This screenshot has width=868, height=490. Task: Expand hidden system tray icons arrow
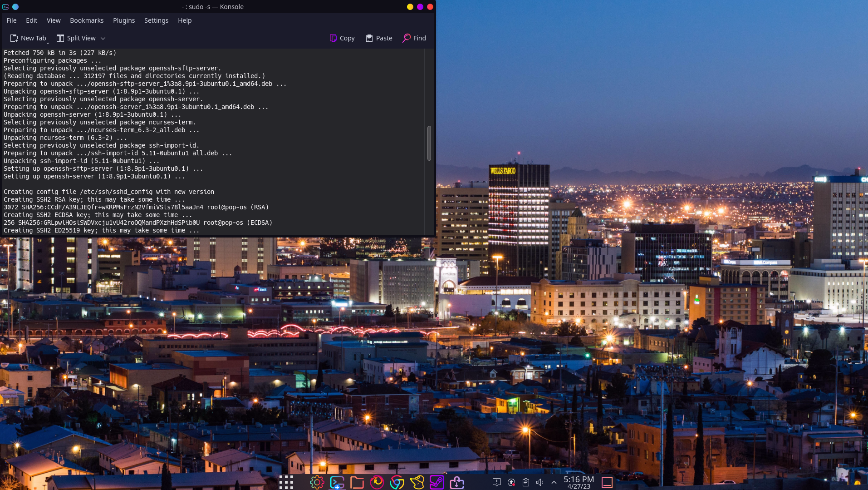[554, 482]
